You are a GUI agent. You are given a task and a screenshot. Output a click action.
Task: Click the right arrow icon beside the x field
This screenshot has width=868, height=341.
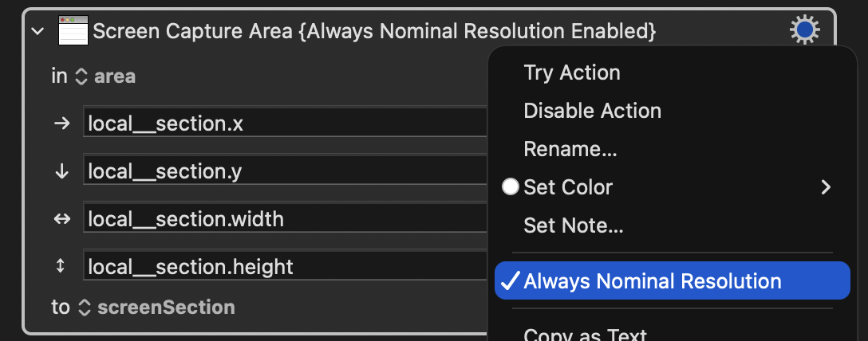coord(61,123)
